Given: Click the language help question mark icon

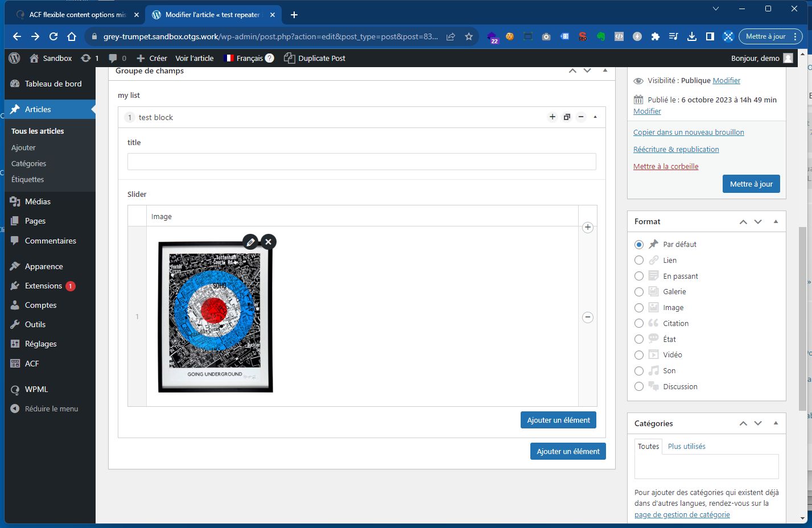Looking at the screenshot, I should tap(270, 58).
